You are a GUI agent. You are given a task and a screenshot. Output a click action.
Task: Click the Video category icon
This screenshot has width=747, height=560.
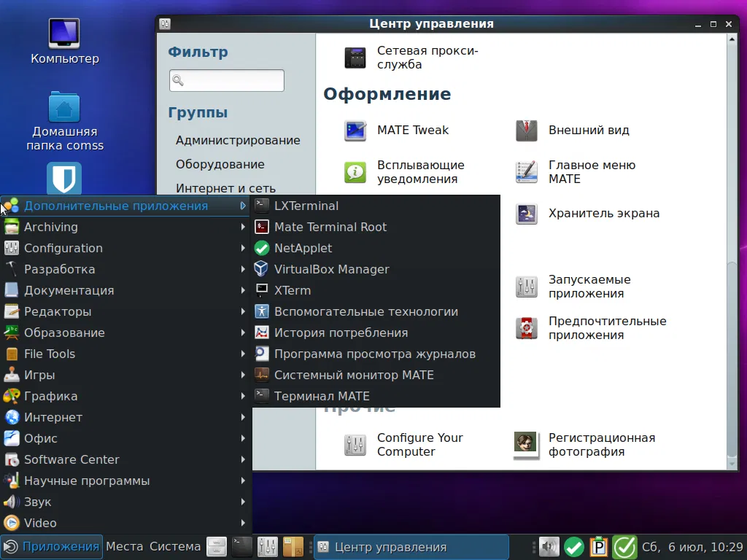pos(12,523)
